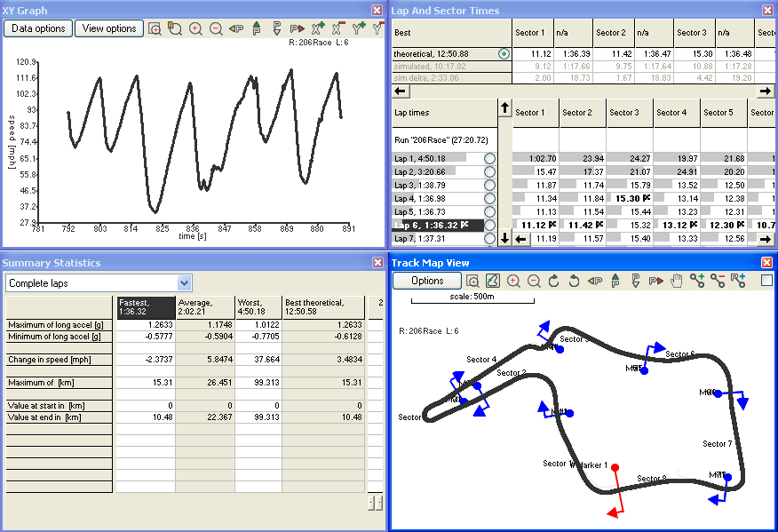
Task: Tick the checkbox in Track Map toolbar
Action: (x=766, y=281)
